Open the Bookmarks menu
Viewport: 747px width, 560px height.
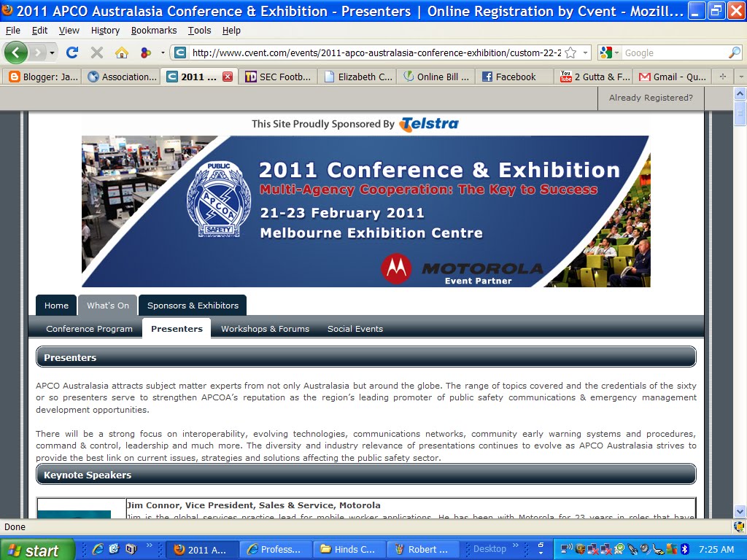tap(154, 31)
